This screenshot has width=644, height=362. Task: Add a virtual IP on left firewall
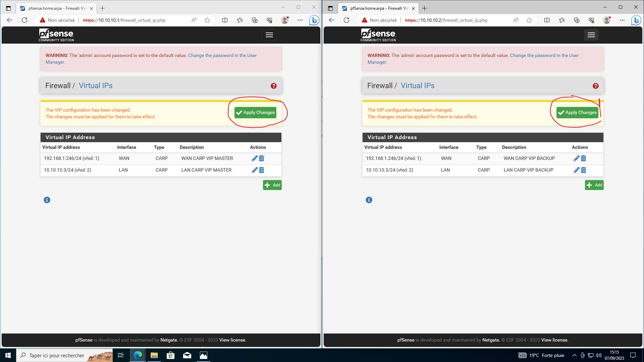click(272, 185)
